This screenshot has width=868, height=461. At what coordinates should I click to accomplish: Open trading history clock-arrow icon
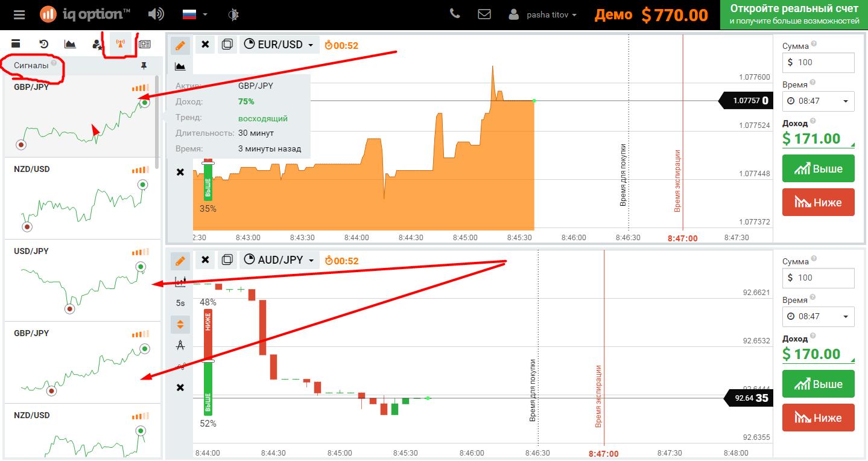click(x=43, y=43)
